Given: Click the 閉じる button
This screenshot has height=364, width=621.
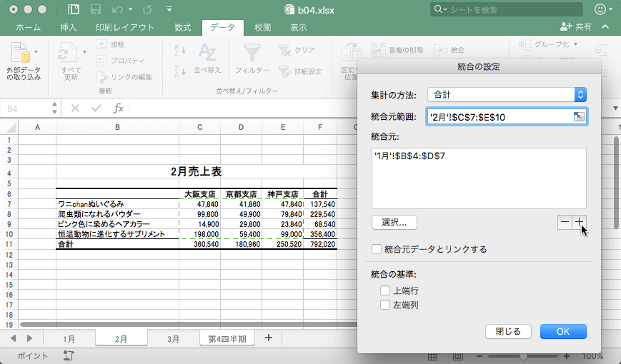Looking at the screenshot, I should click(x=508, y=332).
